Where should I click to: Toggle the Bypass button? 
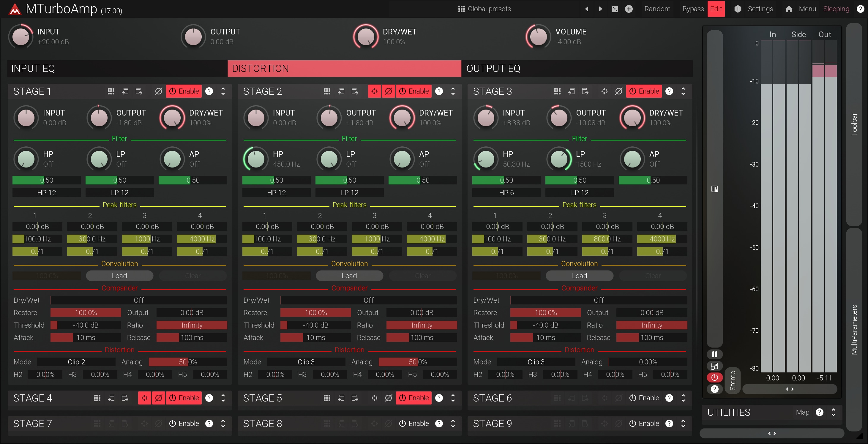coord(692,9)
